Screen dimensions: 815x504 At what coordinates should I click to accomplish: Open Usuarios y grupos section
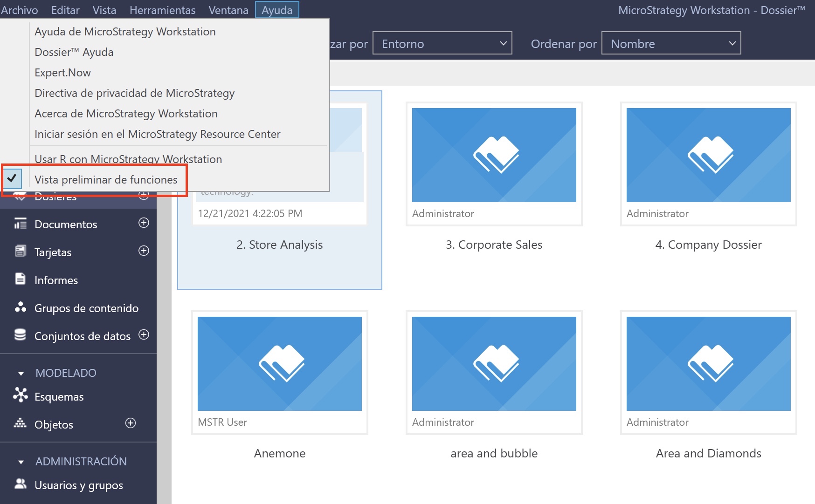click(78, 485)
